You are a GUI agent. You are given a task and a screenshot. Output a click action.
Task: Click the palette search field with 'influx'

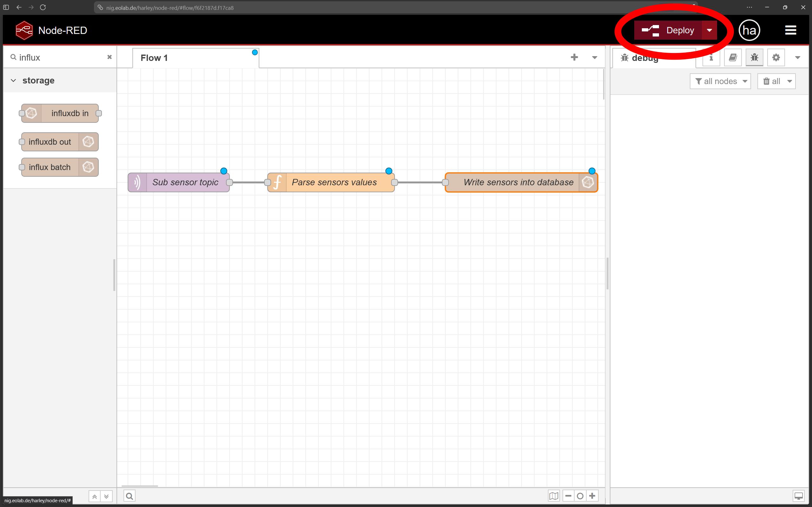(x=60, y=57)
